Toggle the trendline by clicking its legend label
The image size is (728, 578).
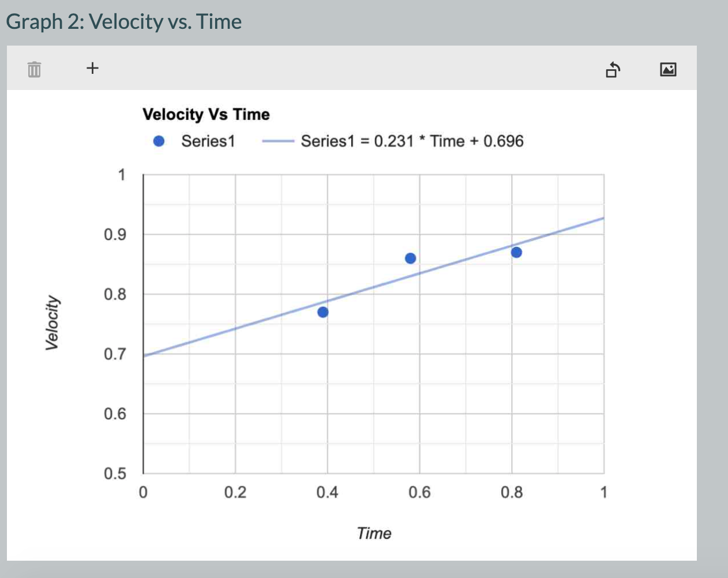[x=413, y=140]
